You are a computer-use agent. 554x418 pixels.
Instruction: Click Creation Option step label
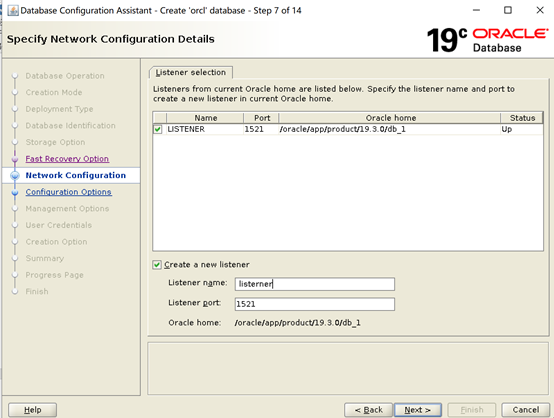56,242
